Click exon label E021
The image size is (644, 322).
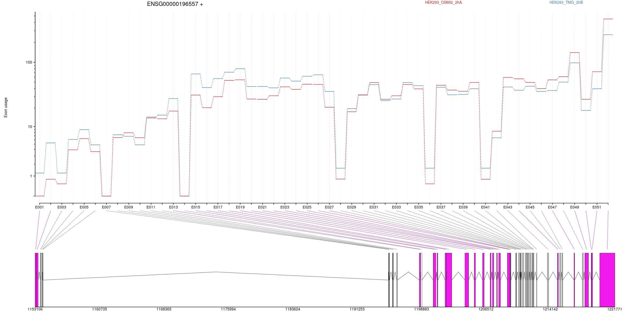262,207
